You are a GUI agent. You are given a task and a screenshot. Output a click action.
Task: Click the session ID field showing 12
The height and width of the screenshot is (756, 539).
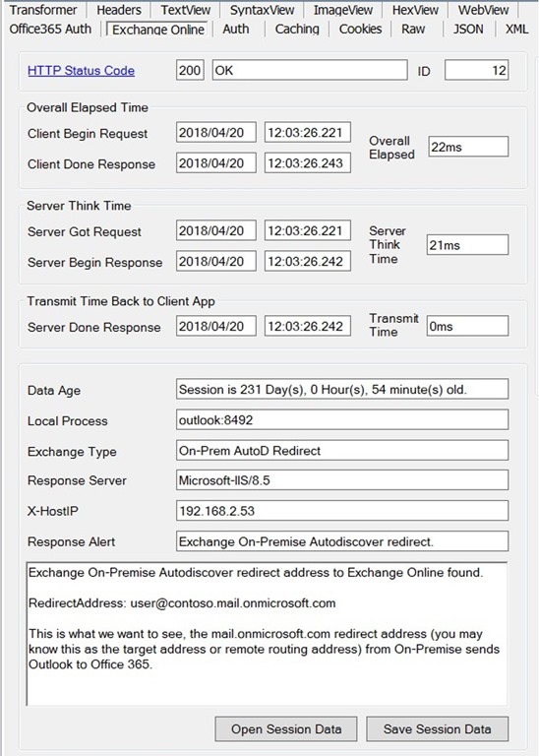[x=476, y=71]
